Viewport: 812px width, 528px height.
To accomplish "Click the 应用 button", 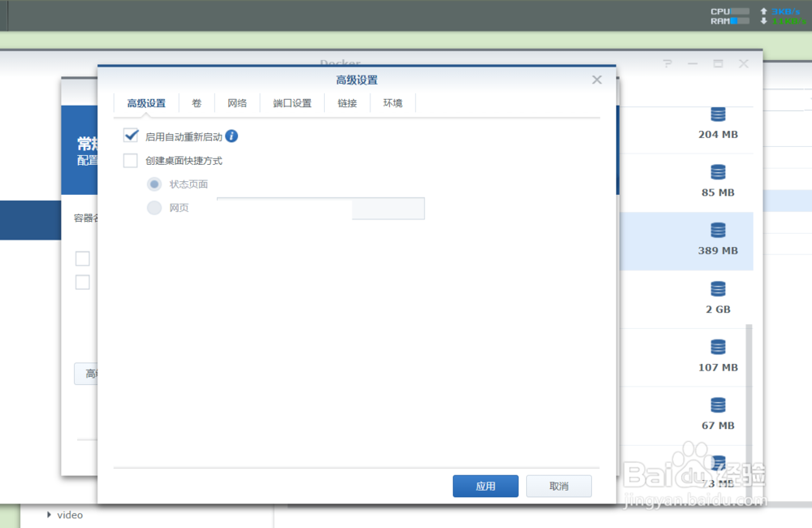I will 486,486.
